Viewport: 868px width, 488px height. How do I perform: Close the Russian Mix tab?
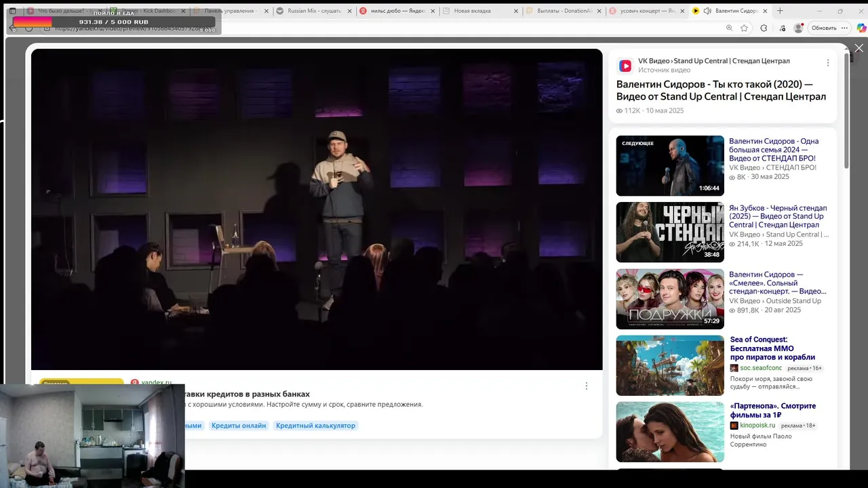[x=349, y=11]
